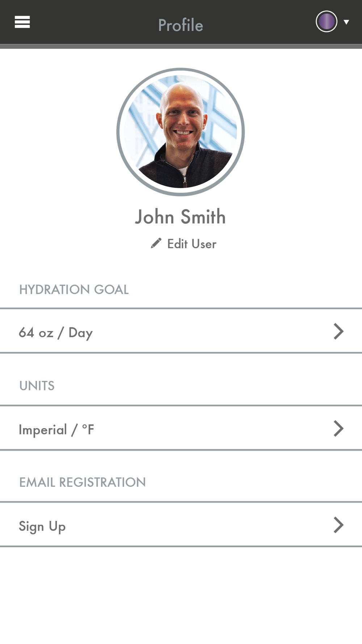362x644 pixels.
Task: Tap the Profile title in header
Action: (x=180, y=25)
